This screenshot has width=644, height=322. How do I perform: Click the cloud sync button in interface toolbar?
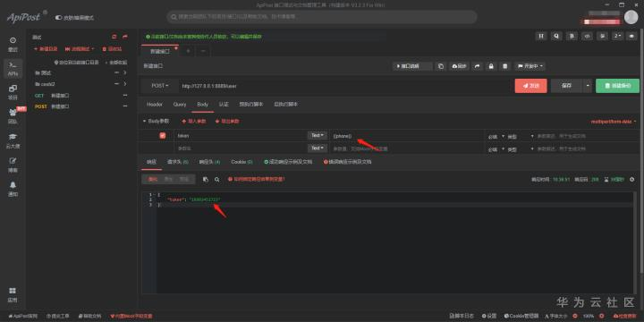[459, 66]
